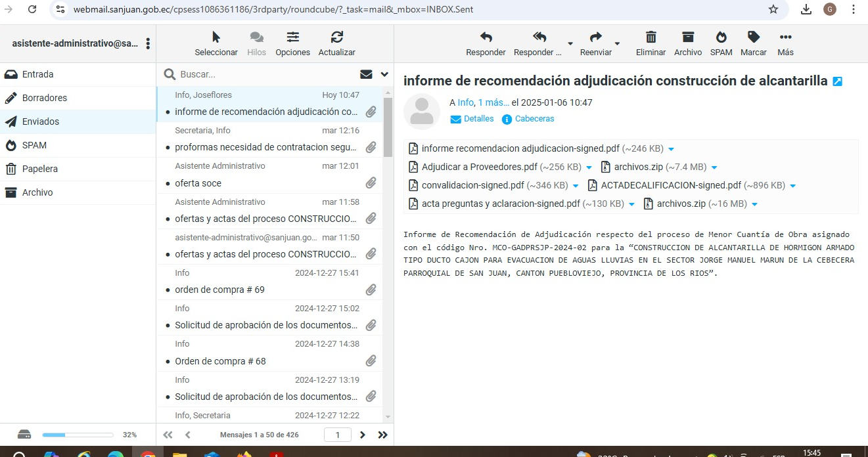
Task: Expand the Responder a todos dropdown arrow
Action: pyautogui.click(x=570, y=44)
